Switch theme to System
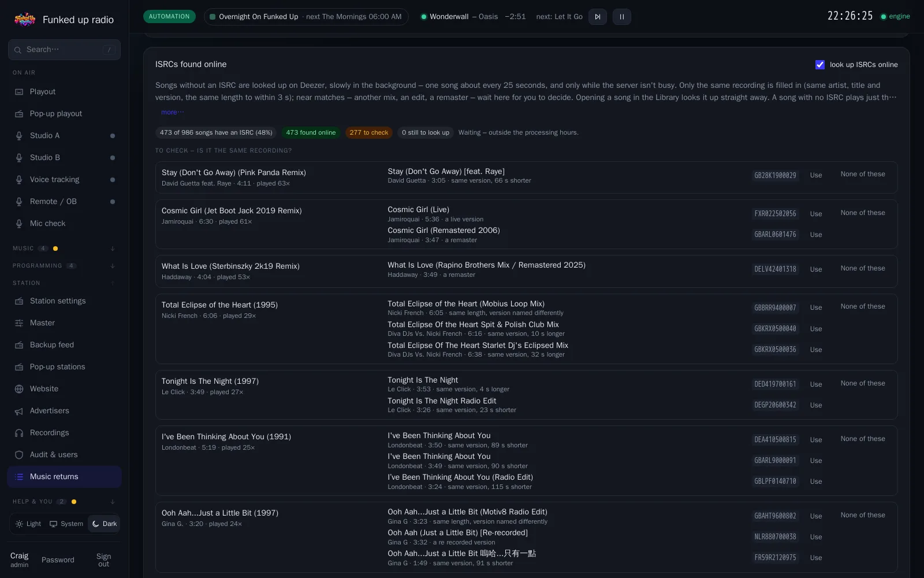 point(66,524)
